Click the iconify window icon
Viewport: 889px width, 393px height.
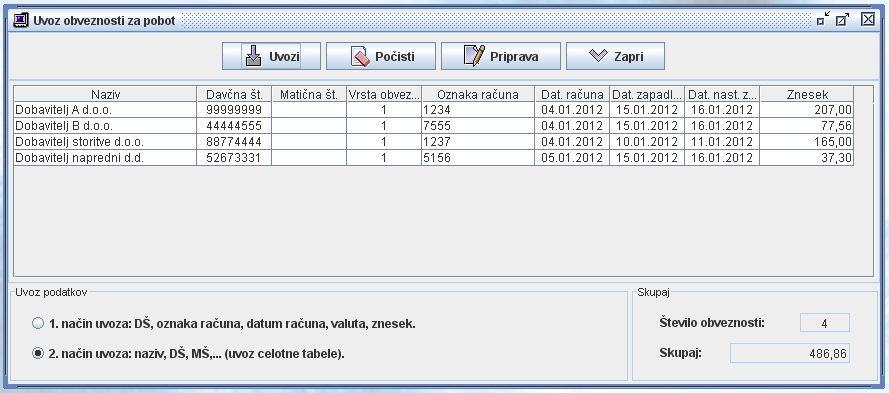point(823,19)
